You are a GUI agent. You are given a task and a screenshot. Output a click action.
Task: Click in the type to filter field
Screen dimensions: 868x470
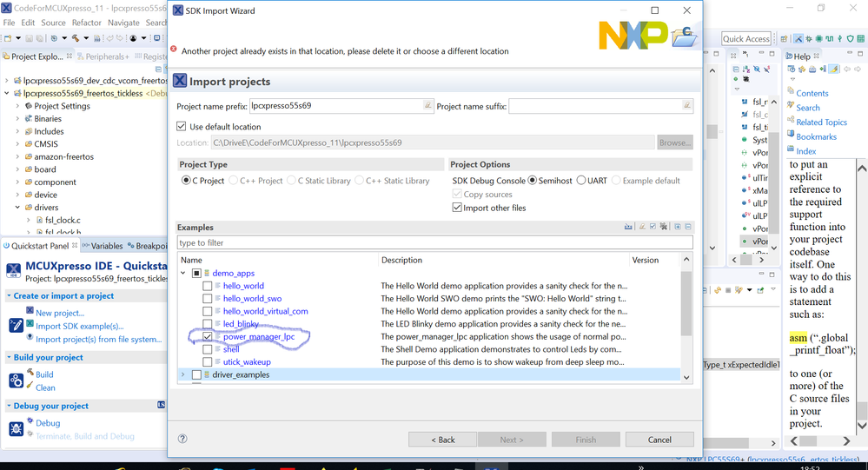(x=434, y=242)
